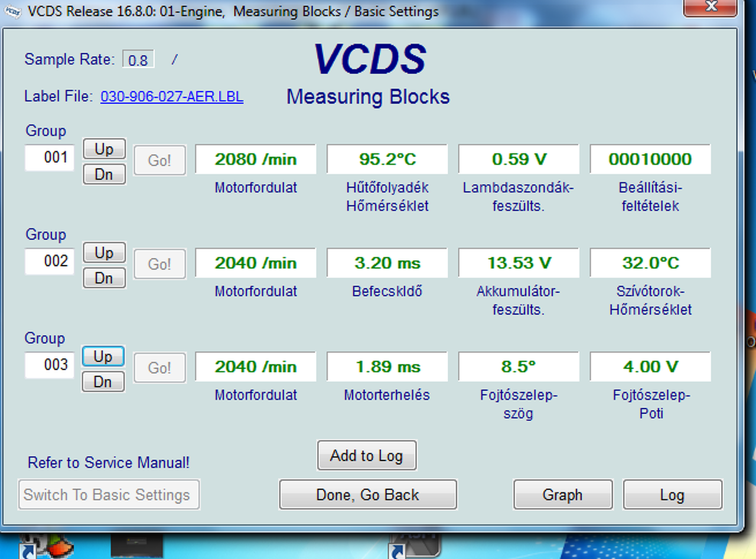Image resolution: width=756 pixels, height=559 pixels.
Task: Click the 0.59 V lambda voltage value
Action: [x=519, y=159]
